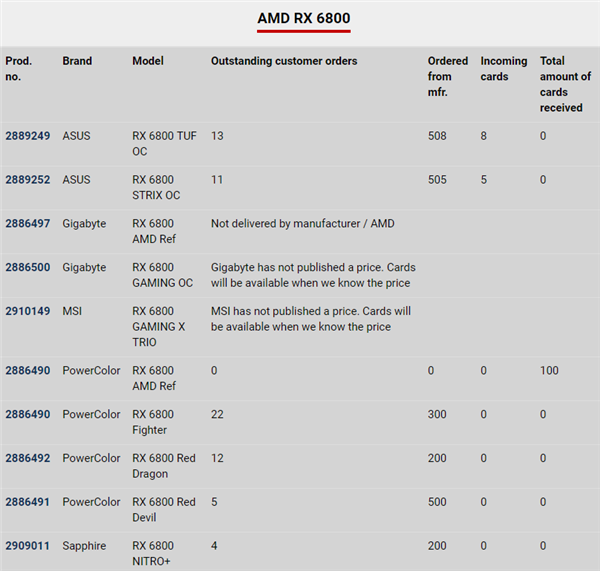Open product number 2889249 link
The image size is (600, 571).
tap(28, 136)
